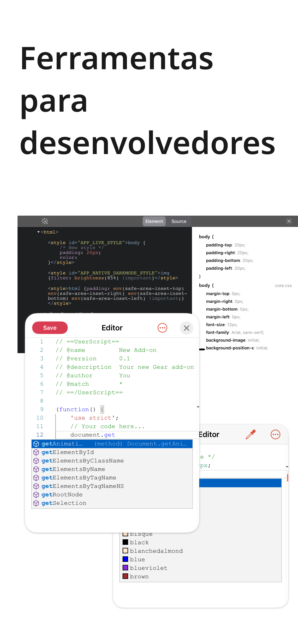Choose getElementsByName suggestion
This screenshot has width=298, height=644.
[x=112, y=469]
